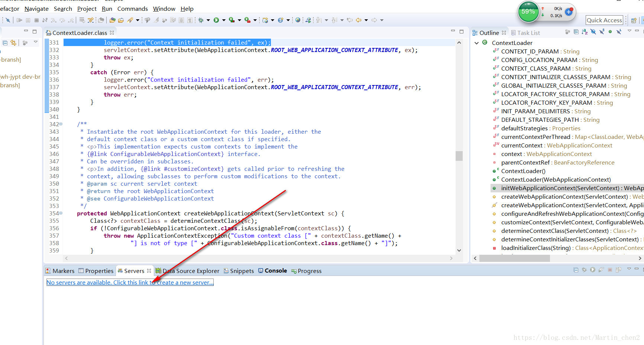Click the Suspend debug toolbar icon

tap(28, 20)
